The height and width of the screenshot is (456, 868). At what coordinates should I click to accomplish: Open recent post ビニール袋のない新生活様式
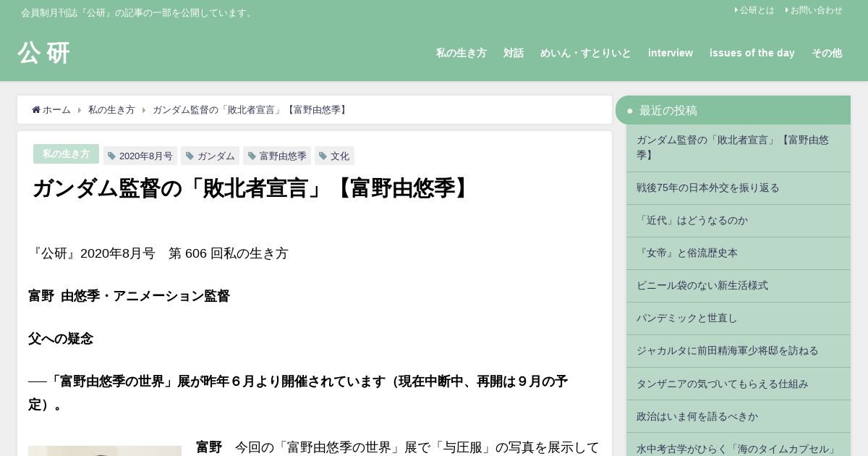tap(739, 286)
